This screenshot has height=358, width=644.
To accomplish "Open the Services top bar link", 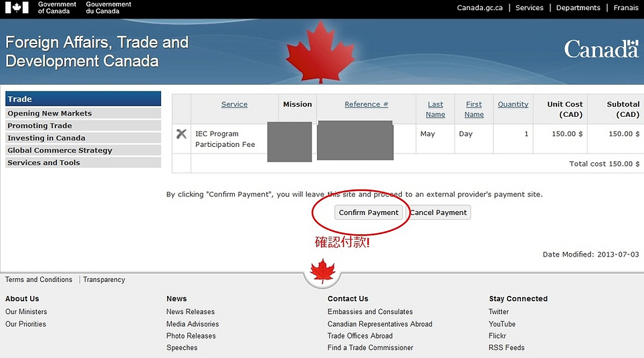I will click(530, 8).
